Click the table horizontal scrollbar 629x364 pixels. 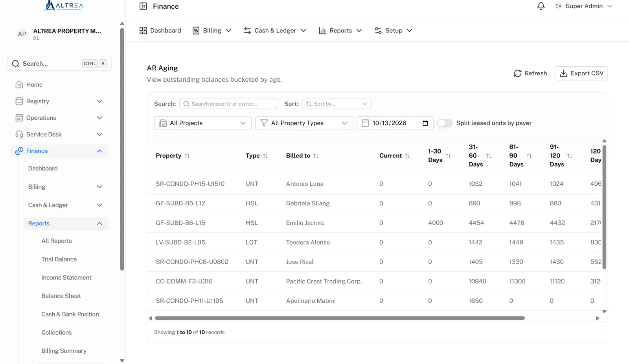(340, 318)
